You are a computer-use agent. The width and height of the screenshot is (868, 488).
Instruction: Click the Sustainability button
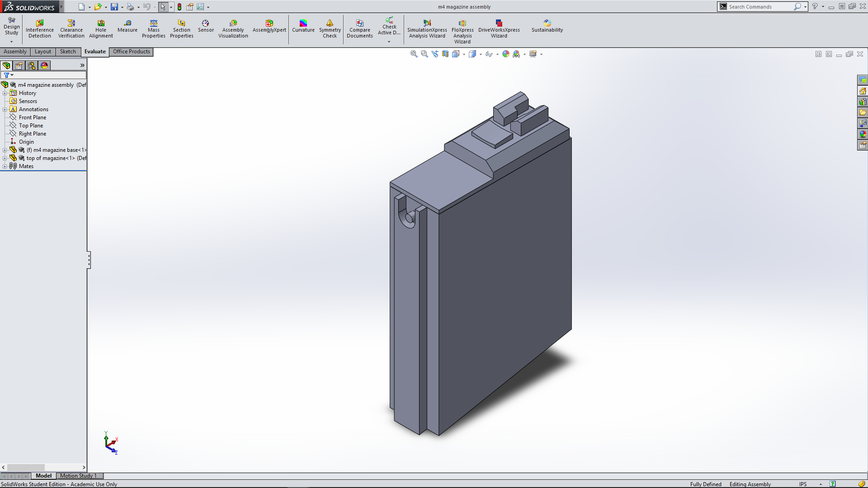[x=547, y=26]
